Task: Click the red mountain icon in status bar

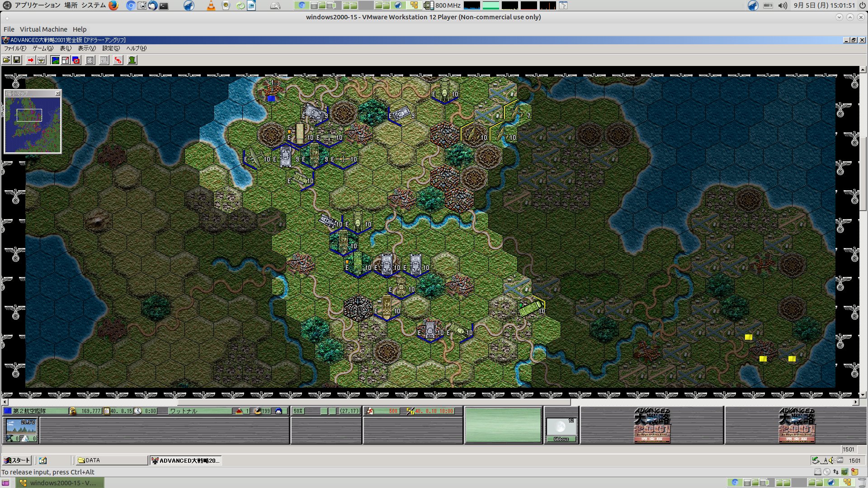Action: [x=239, y=411]
